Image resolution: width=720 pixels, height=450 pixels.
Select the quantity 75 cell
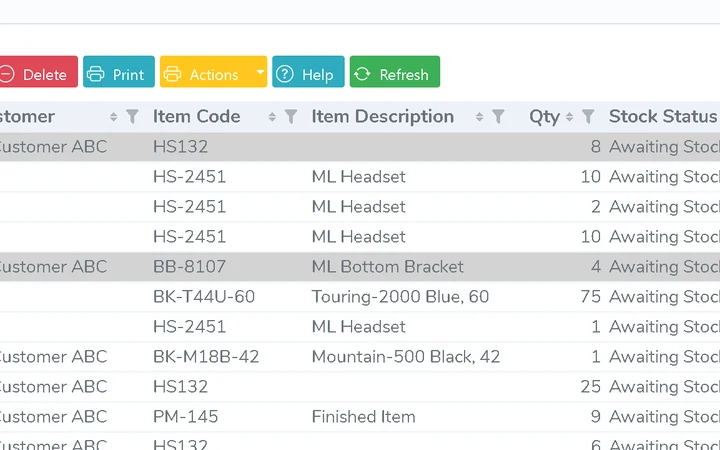pyautogui.click(x=591, y=297)
